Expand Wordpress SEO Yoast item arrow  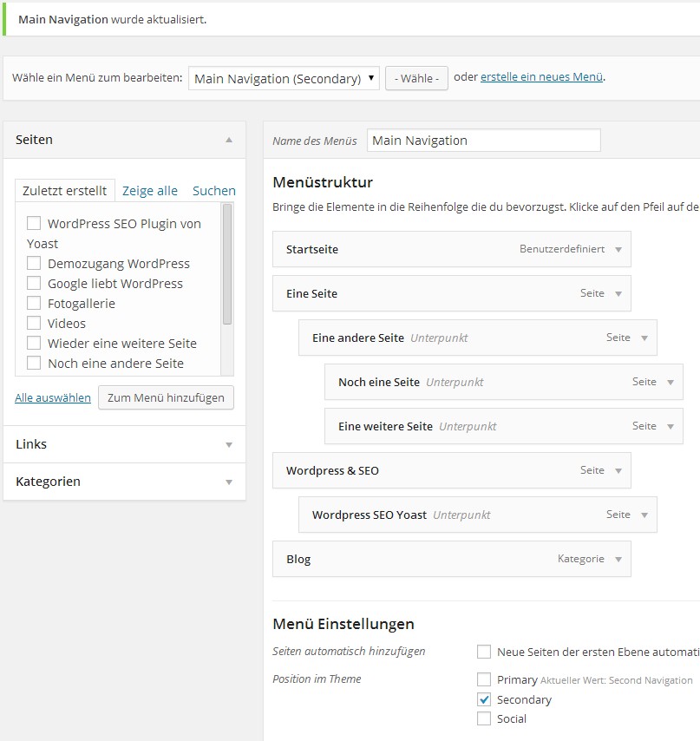(x=644, y=515)
